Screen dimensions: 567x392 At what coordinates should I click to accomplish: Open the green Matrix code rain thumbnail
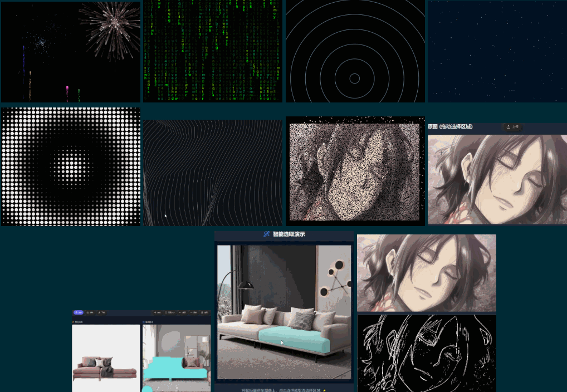(x=213, y=51)
